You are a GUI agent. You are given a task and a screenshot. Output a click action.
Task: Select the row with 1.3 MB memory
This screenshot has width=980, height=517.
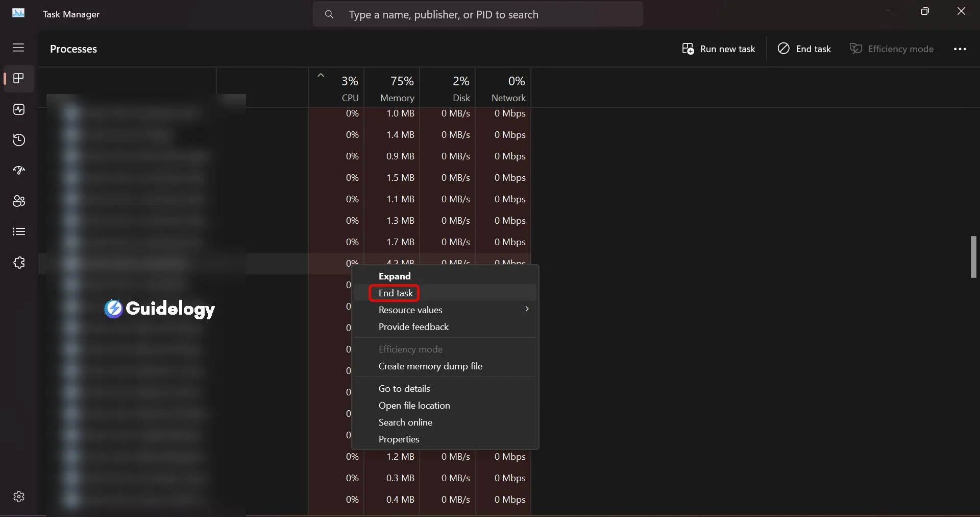pyautogui.click(x=285, y=221)
